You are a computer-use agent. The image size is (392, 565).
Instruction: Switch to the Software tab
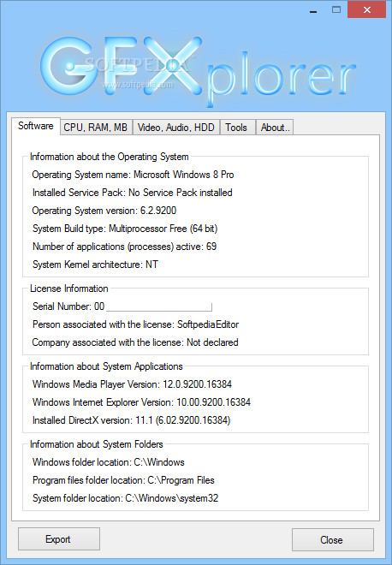point(36,126)
